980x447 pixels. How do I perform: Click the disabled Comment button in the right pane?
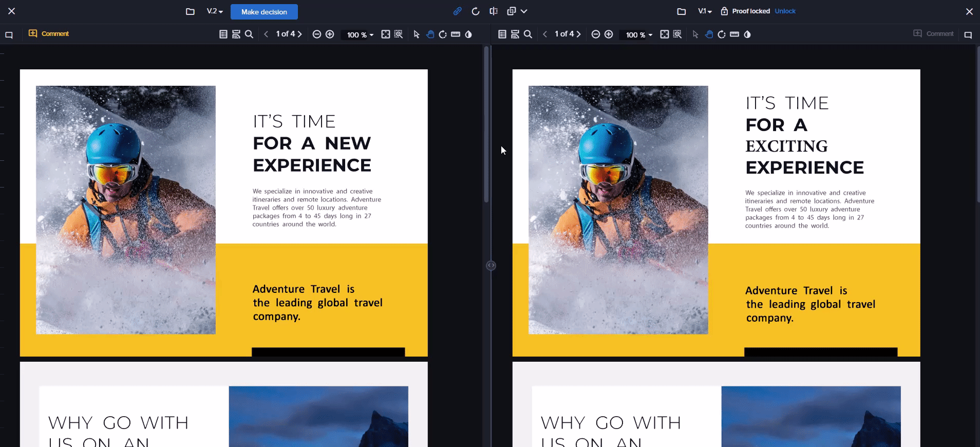933,34
